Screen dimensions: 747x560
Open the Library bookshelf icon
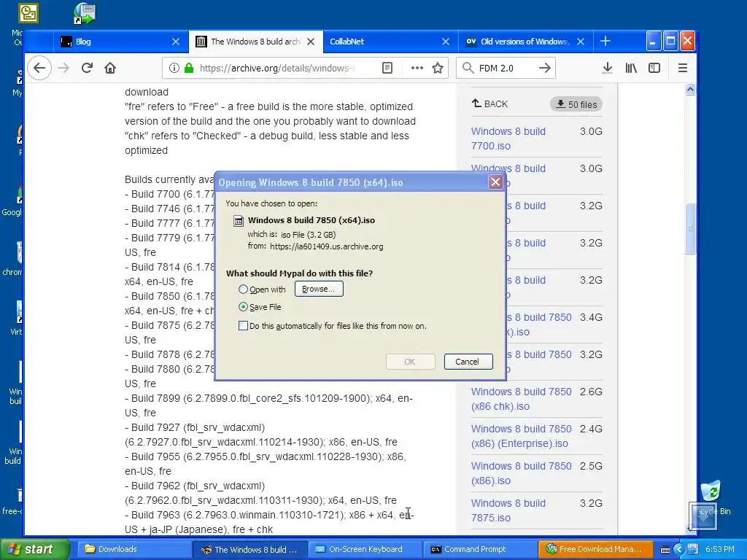click(631, 68)
